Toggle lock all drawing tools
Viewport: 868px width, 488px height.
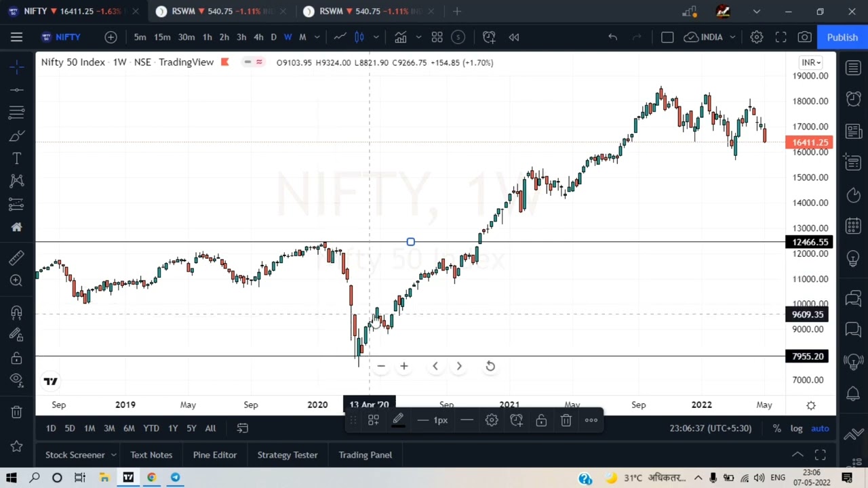coord(17,358)
